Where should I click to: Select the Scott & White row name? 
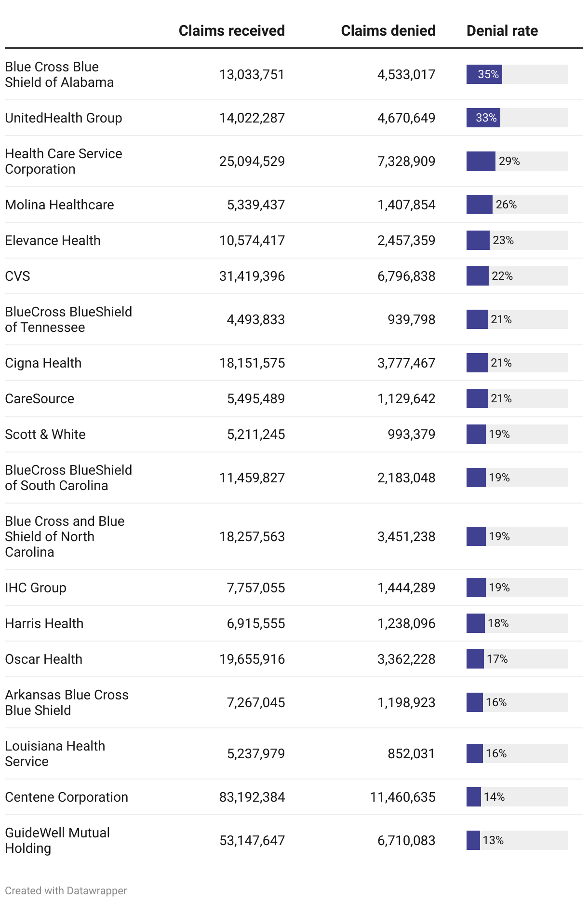coord(45,434)
